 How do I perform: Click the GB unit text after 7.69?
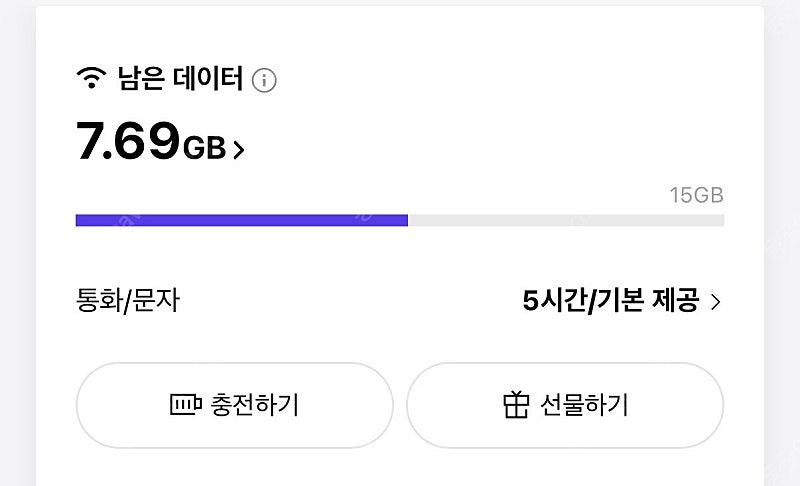pyautogui.click(x=204, y=148)
